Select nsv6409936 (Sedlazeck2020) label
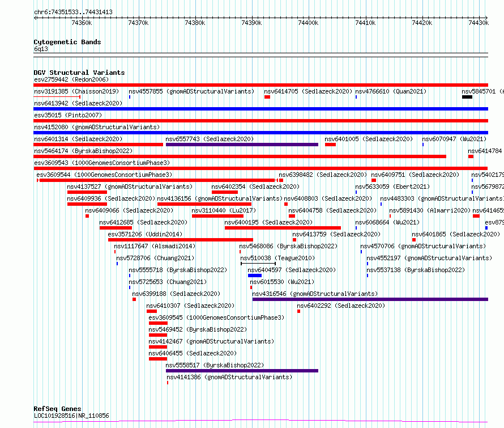 pos(111,198)
